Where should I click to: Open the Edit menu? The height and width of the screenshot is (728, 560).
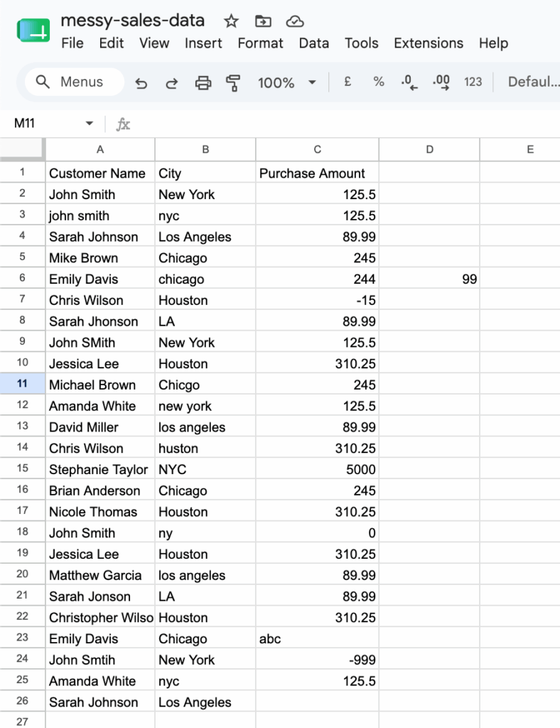(112, 43)
